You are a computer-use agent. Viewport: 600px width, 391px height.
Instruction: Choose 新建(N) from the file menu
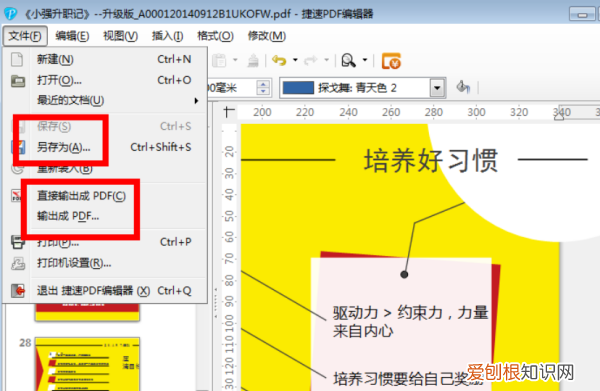pyautogui.click(x=105, y=59)
